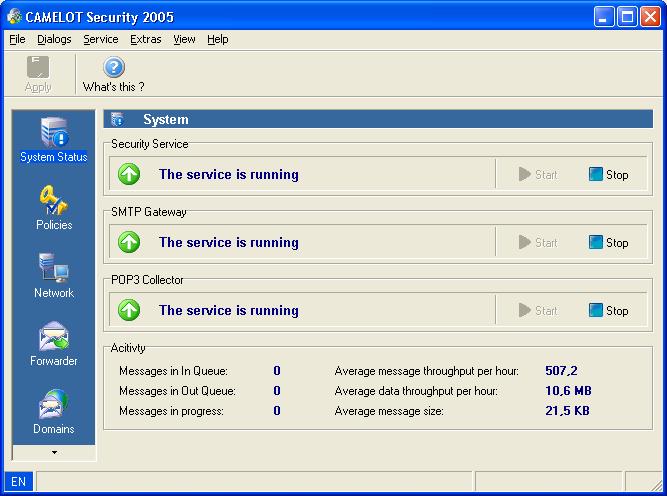Screen dimensions: 667x496
Task: Click the EN language indicator in status bar
Action: pyautogui.click(x=18, y=482)
